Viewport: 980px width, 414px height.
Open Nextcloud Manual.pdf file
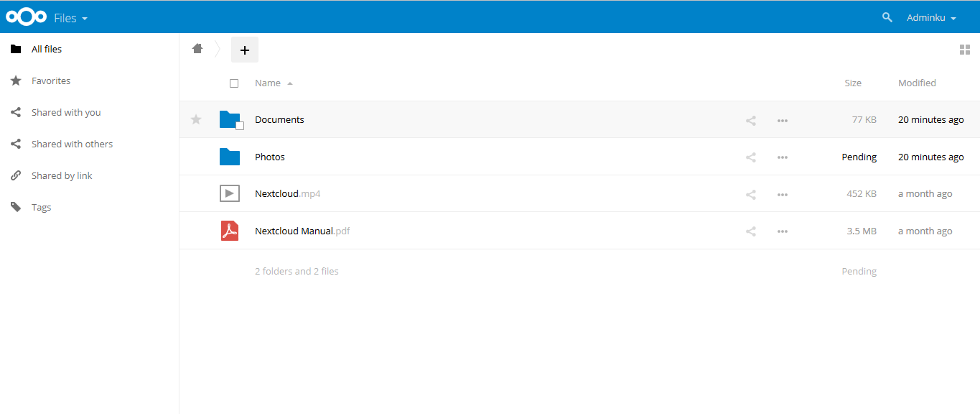pyautogui.click(x=302, y=231)
